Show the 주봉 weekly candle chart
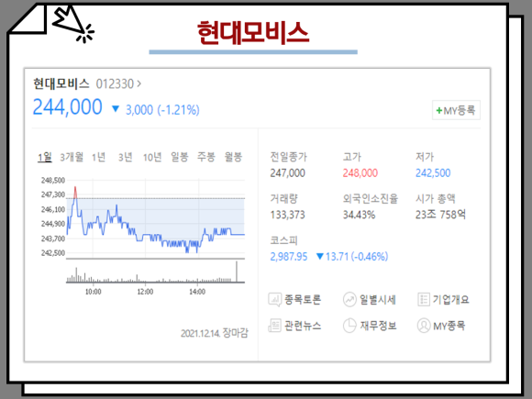The image size is (532, 399). (206, 157)
